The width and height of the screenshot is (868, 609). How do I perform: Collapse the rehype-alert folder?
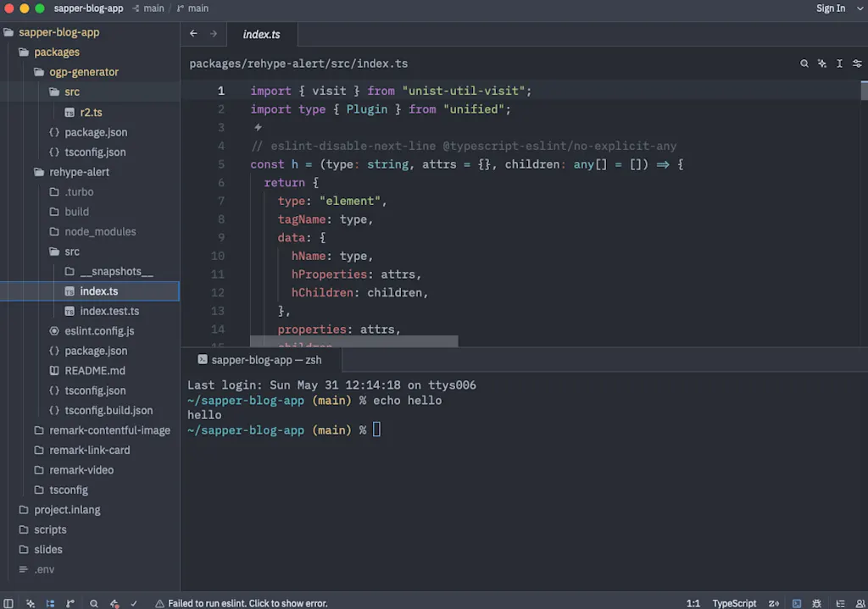pos(90,172)
